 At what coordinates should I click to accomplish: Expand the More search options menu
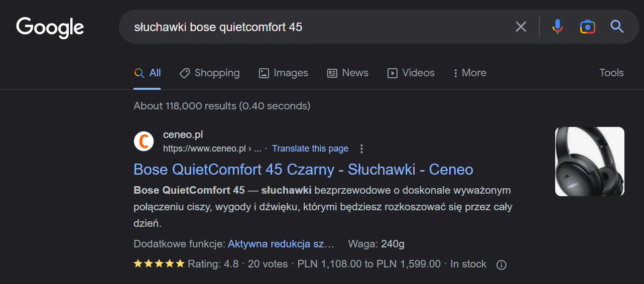469,73
